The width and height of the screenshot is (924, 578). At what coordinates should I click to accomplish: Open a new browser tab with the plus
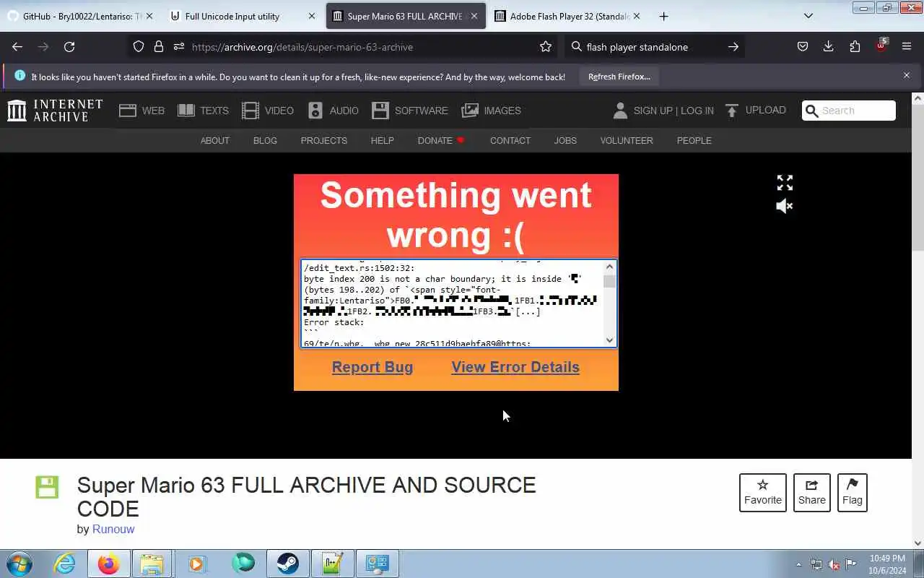pyautogui.click(x=663, y=16)
